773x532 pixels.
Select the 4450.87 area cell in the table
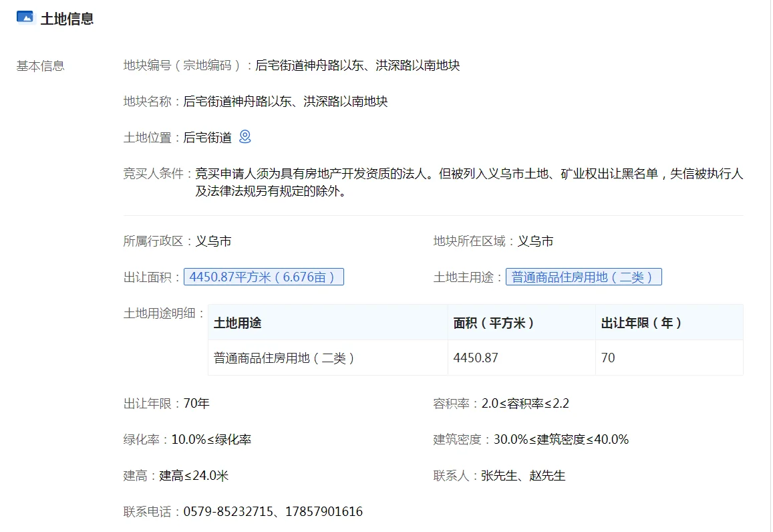click(476, 358)
